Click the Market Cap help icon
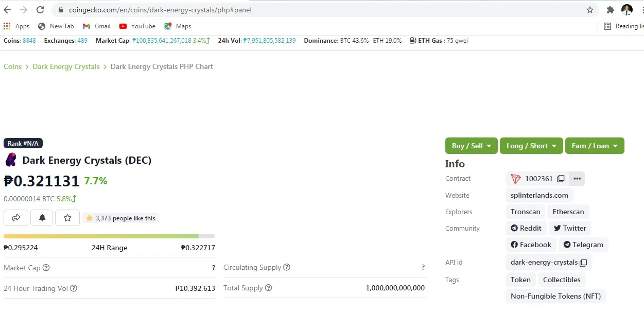Viewport: 644px width, 312px height. pos(46,268)
